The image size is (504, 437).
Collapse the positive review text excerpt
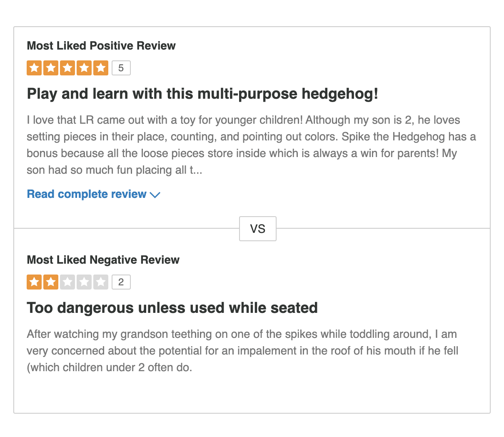click(x=87, y=194)
